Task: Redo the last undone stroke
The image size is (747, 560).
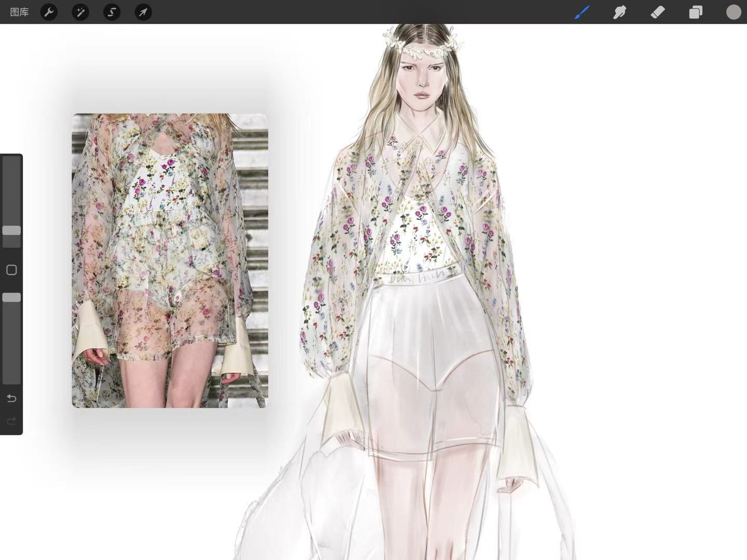Action: (x=11, y=421)
